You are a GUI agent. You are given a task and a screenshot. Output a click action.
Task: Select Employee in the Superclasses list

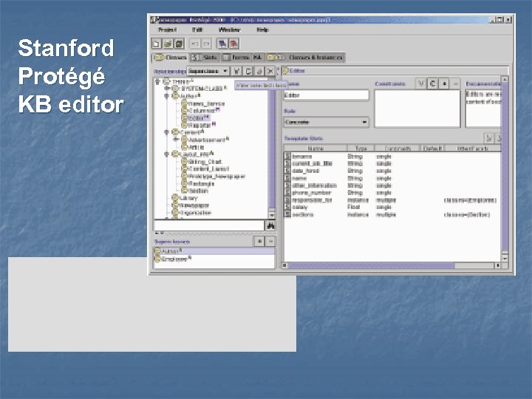tap(214, 259)
